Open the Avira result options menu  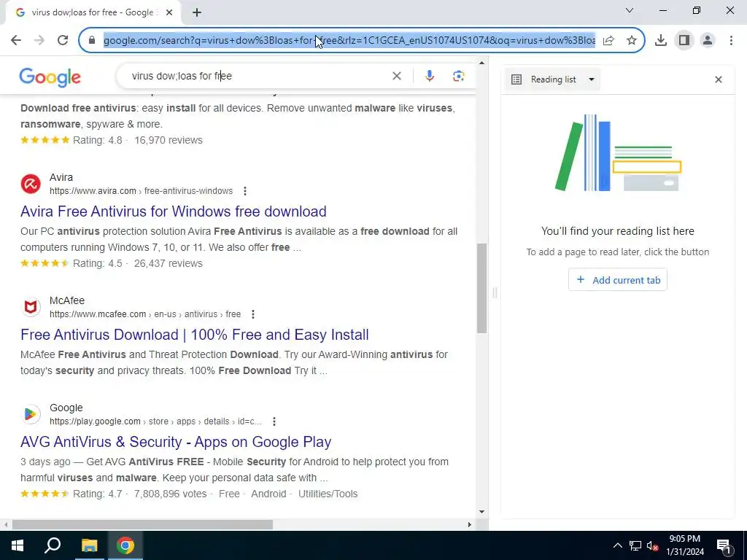[245, 191]
